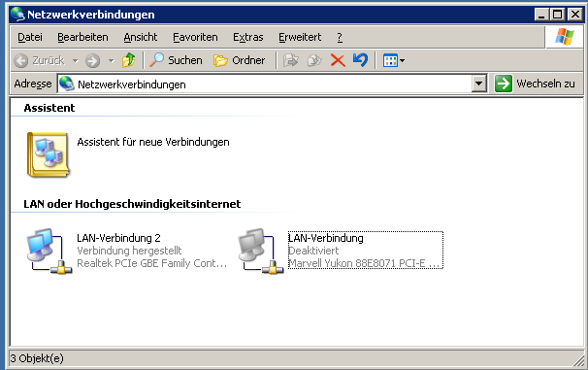Open the Zurück history dropdown arrow
Image resolution: width=588 pixels, height=370 pixels.
pyautogui.click(x=76, y=60)
